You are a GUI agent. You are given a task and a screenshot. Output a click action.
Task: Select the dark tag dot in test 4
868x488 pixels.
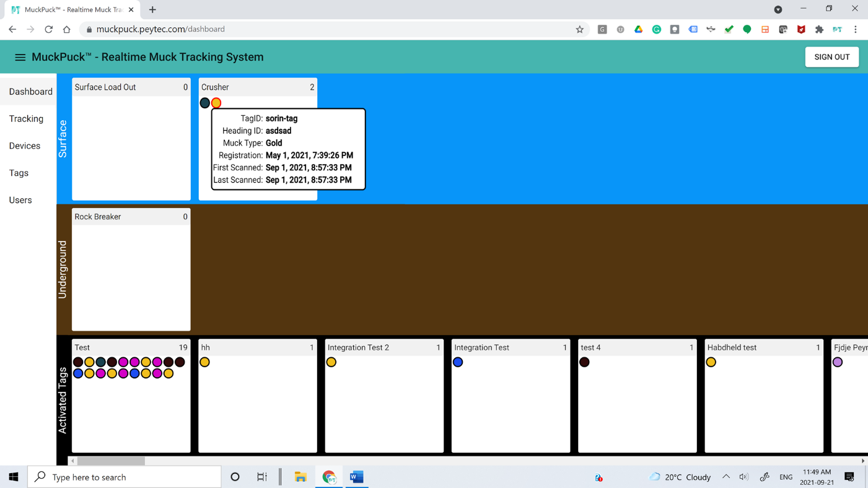point(584,362)
